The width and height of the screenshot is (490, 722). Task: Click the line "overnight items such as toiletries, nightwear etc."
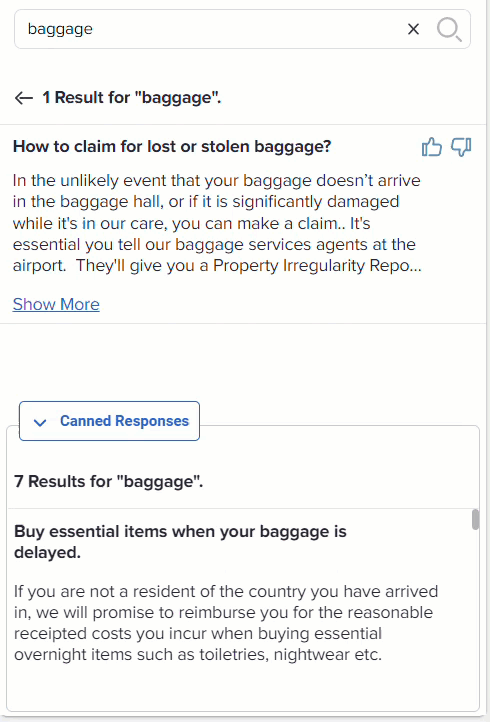(x=198, y=654)
